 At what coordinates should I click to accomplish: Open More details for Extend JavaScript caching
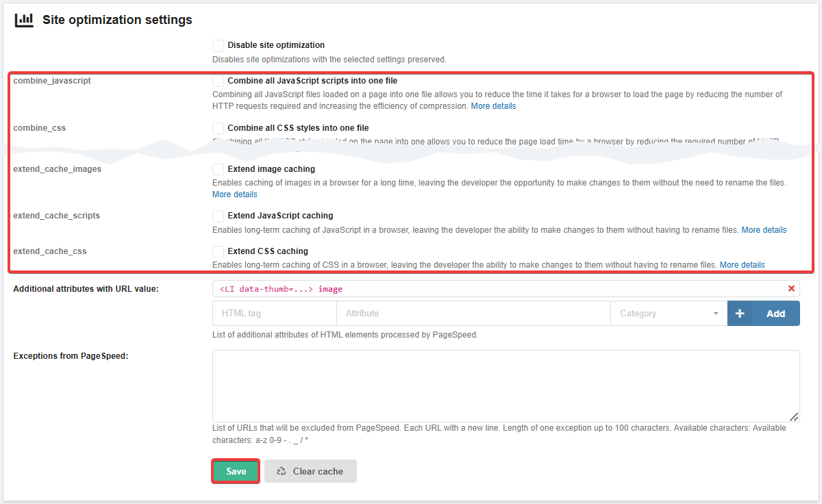[764, 230]
